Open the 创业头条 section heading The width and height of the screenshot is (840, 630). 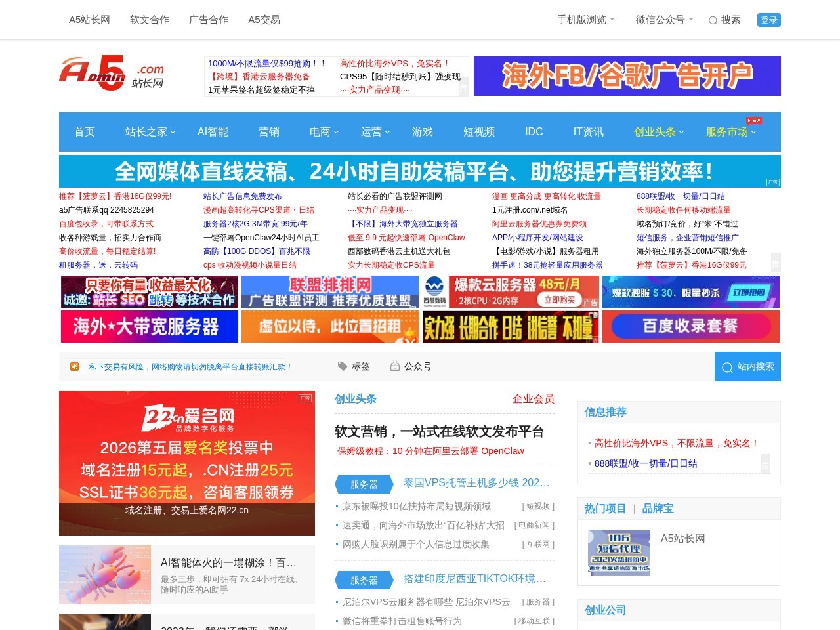355,398
